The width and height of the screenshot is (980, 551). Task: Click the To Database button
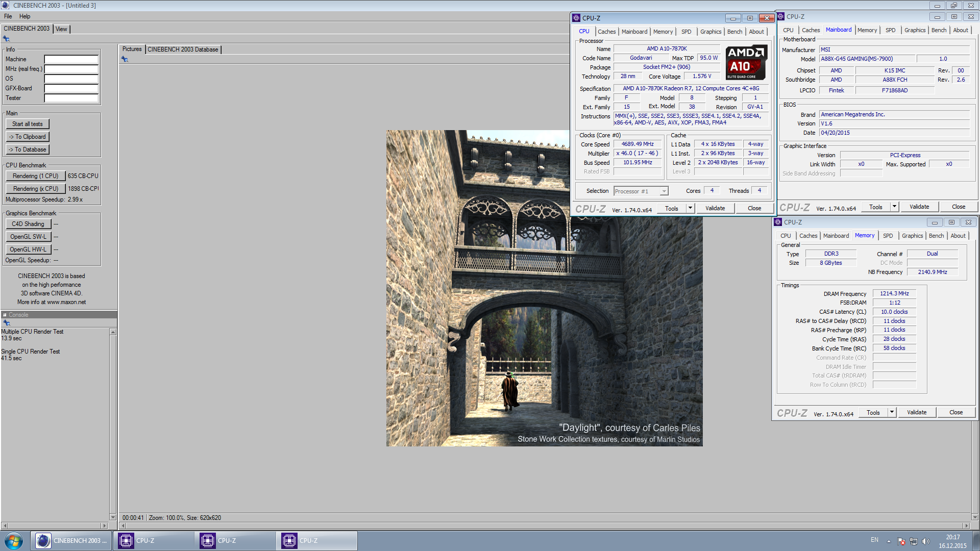(28, 149)
